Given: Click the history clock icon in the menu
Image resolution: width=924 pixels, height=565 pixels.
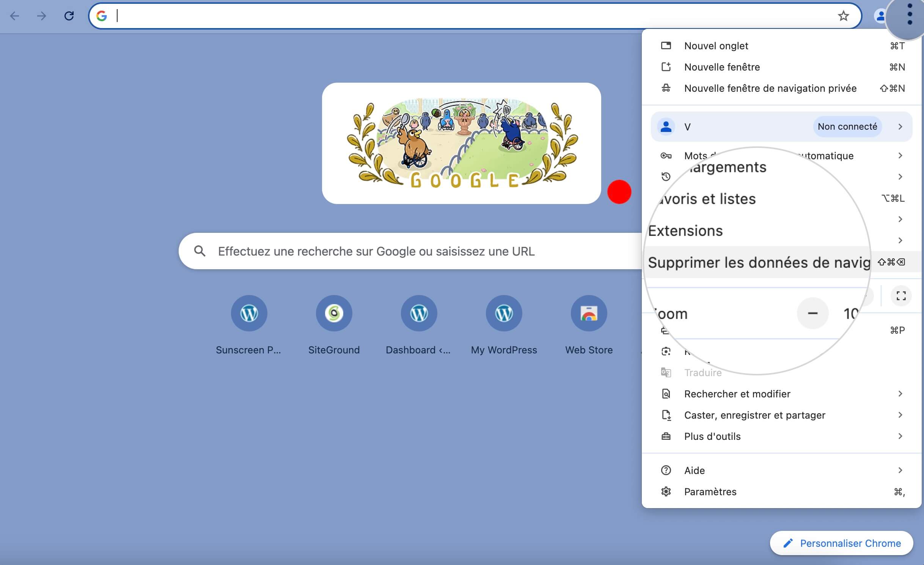Looking at the screenshot, I should pos(666,177).
